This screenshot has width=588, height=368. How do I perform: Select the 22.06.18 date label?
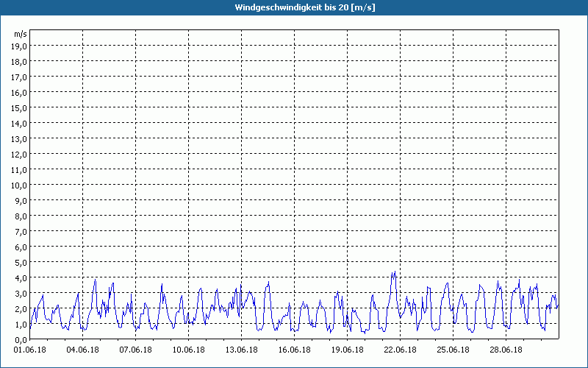pyautogui.click(x=400, y=350)
